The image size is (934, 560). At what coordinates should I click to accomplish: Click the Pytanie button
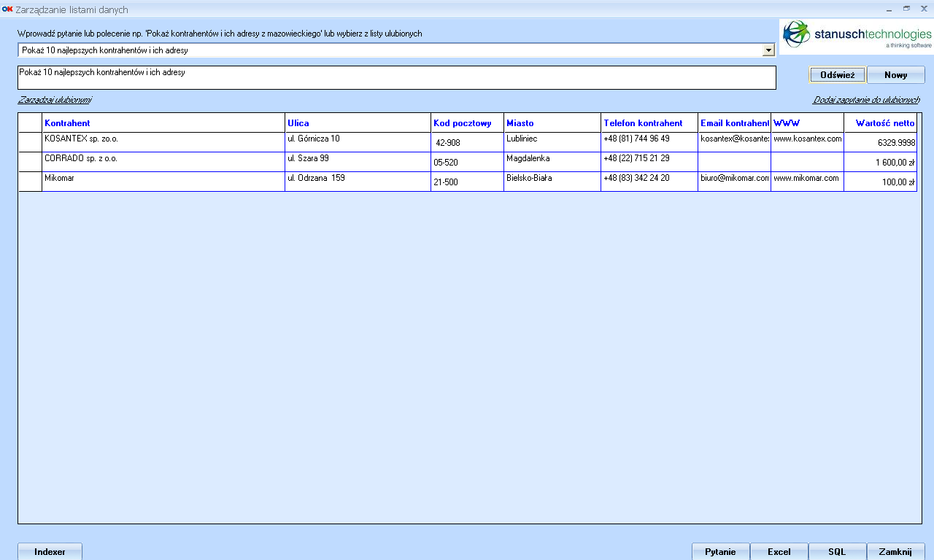(721, 552)
